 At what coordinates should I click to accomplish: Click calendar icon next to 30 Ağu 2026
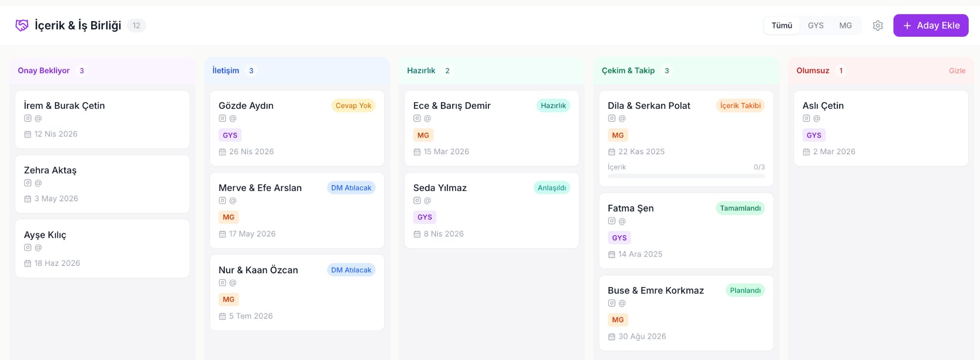click(612, 337)
